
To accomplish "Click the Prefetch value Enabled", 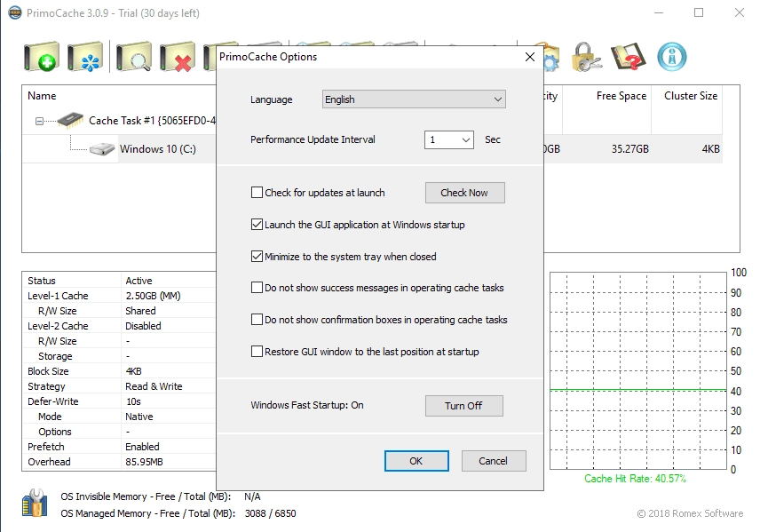I will (x=142, y=447).
